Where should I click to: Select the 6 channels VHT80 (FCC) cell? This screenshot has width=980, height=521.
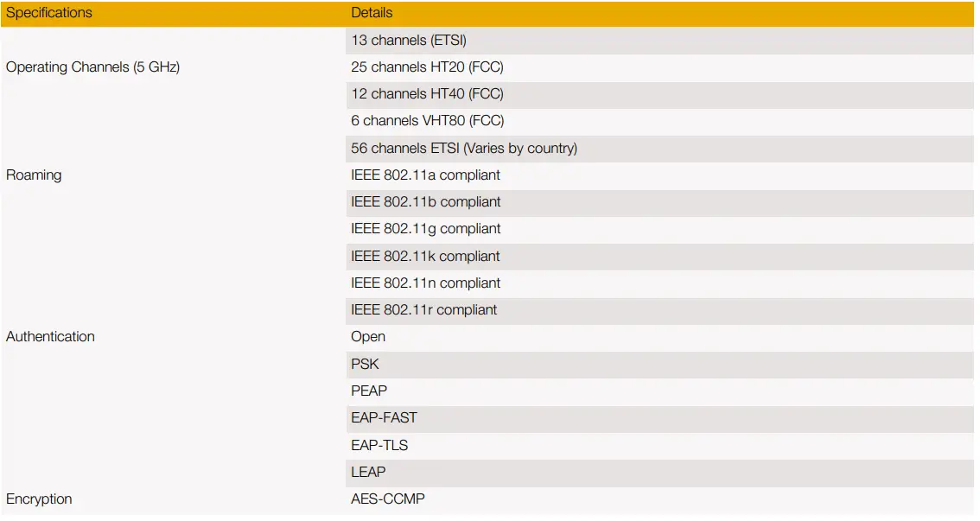pyautogui.click(x=428, y=120)
